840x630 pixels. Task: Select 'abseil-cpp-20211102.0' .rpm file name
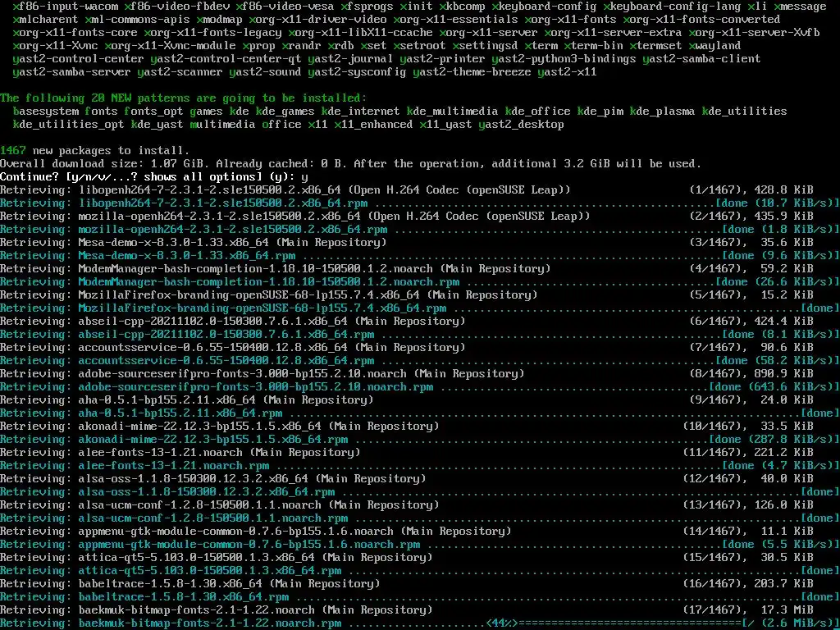tap(226, 335)
